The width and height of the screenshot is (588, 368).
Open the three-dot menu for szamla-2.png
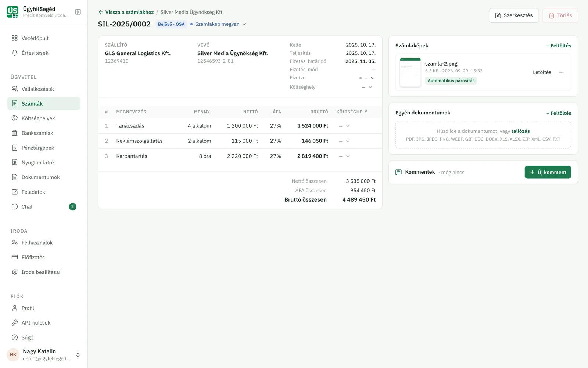click(x=561, y=72)
